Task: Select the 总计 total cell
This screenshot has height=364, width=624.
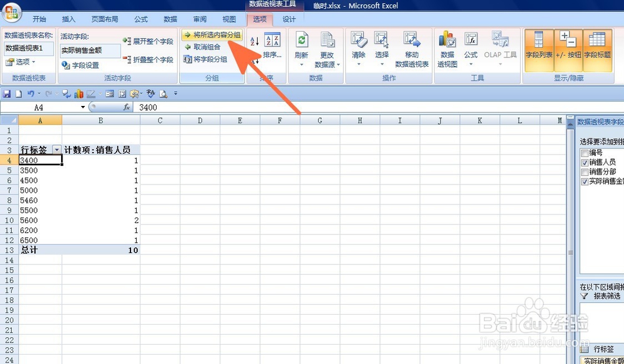Action: coord(40,250)
